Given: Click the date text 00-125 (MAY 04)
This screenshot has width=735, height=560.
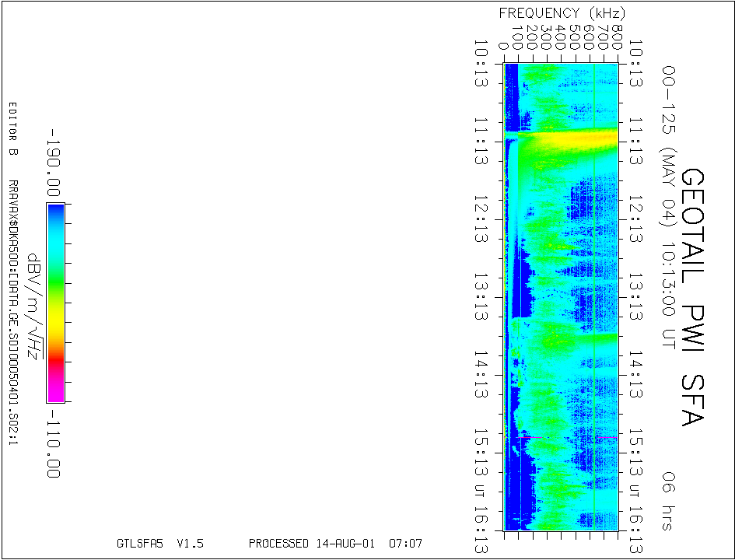Looking at the screenshot, I should [667, 146].
